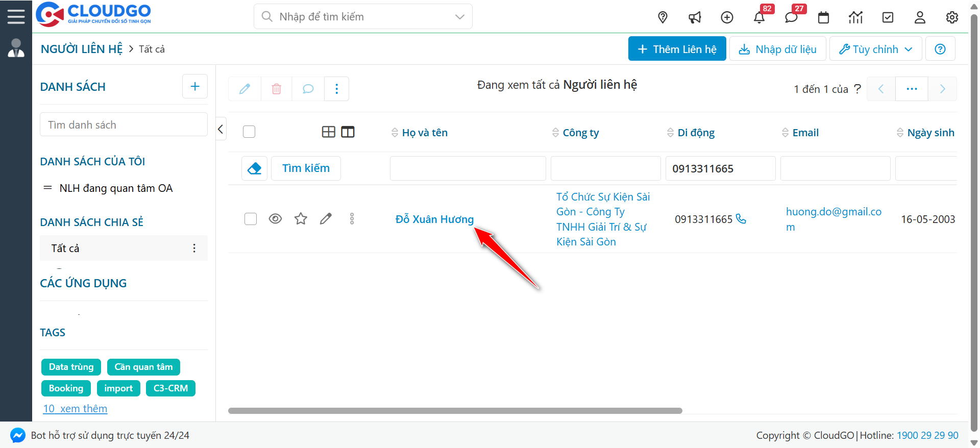Viewport: 980px width, 448px height.
Task: Click the Tìm danh sách search field
Action: click(x=124, y=125)
